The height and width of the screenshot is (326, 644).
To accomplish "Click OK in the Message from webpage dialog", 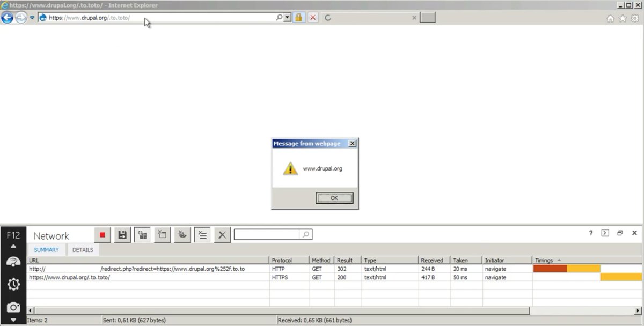I will coord(334,198).
